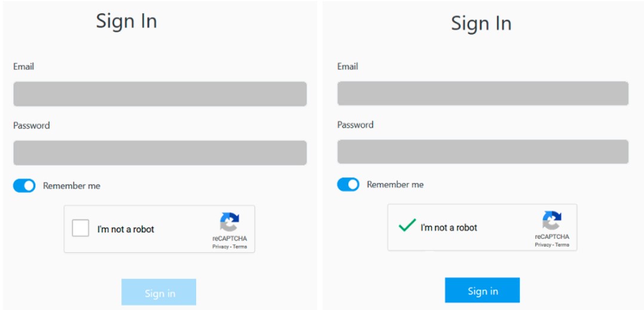Focus the Password field in the verified form
This screenshot has height=310, width=644.
(483, 152)
